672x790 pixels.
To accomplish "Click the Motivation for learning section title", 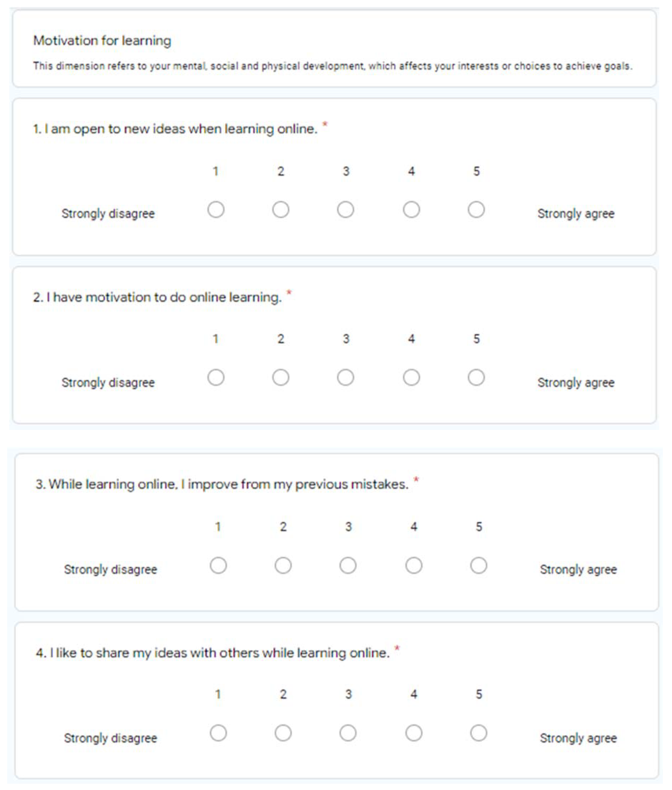I will point(102,40).
